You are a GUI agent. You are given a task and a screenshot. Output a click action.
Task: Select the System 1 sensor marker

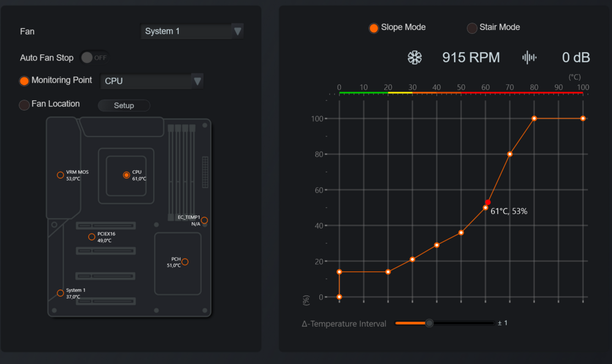pos(60,293)
